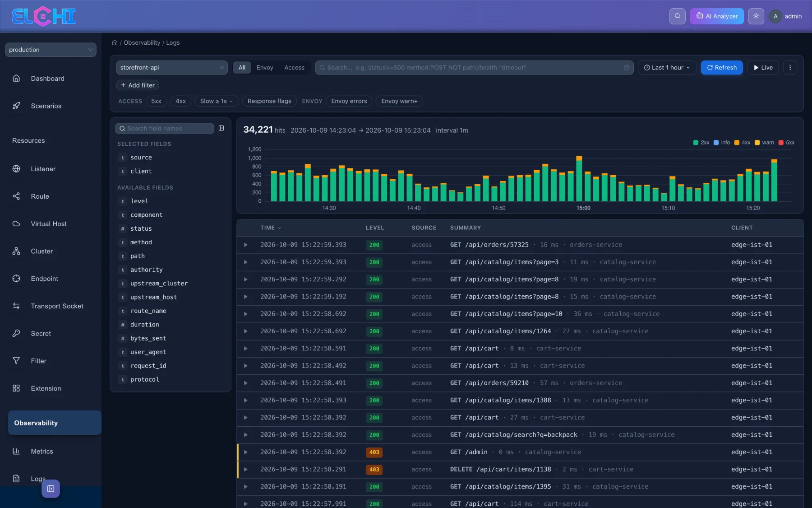Toggle Response flags quick filter
The width and height of the screenshot is (812, 508).
point(269,101)
